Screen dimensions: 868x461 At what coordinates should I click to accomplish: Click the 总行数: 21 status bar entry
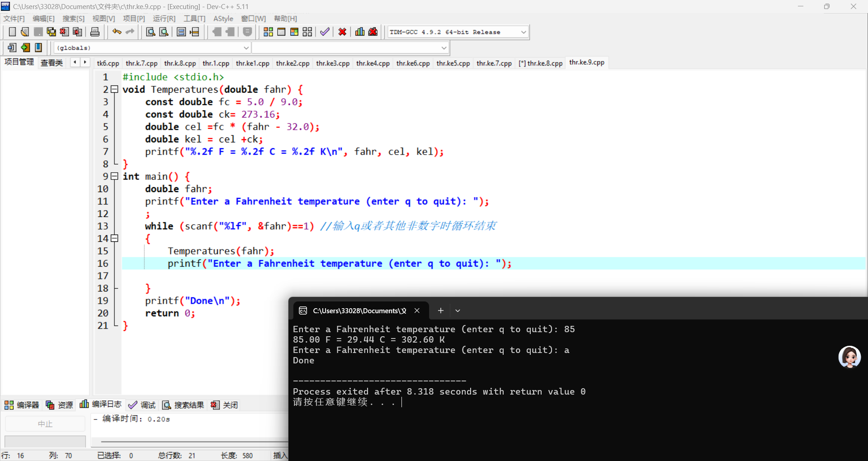point(177,456)
